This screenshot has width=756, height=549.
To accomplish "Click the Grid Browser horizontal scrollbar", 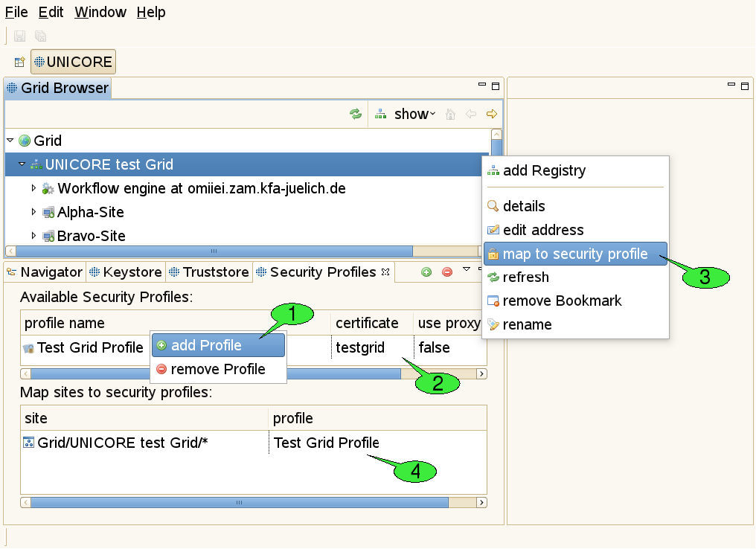I will [214, 251].
